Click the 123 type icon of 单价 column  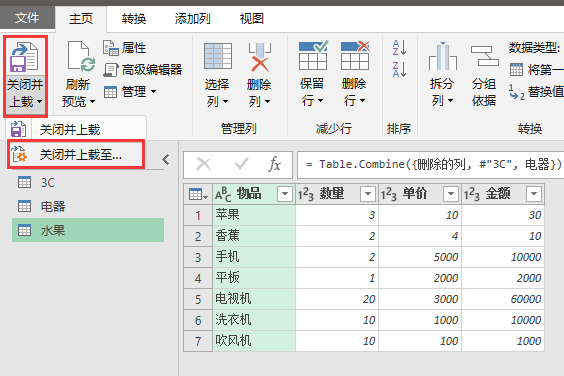click(x=389, y=195)
